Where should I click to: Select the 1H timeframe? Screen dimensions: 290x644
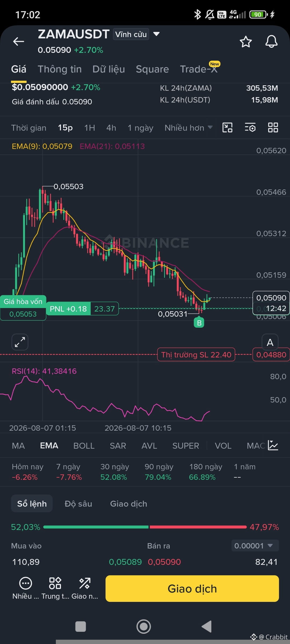(x=90, y=128)
